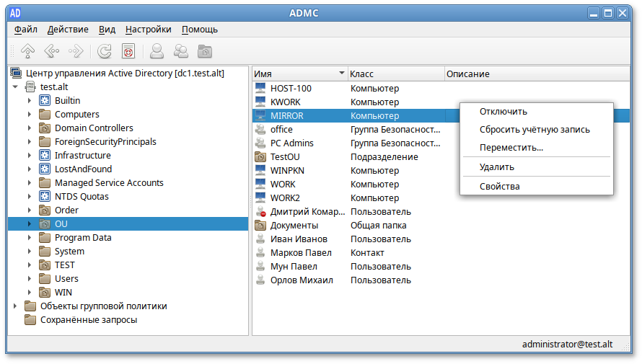Expand the Builtin tree node
642x364 pixels.
[30, 101]
